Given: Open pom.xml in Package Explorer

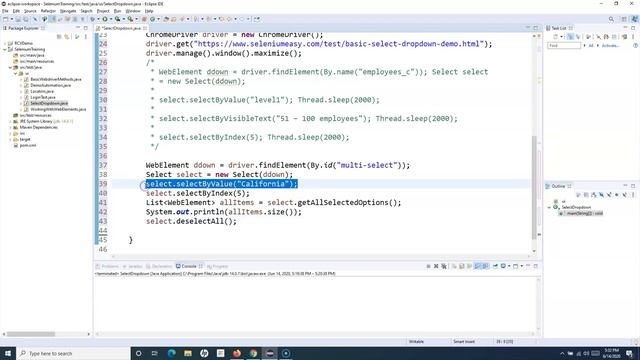Looking at the screenshot, I should [x=28, y=145].
